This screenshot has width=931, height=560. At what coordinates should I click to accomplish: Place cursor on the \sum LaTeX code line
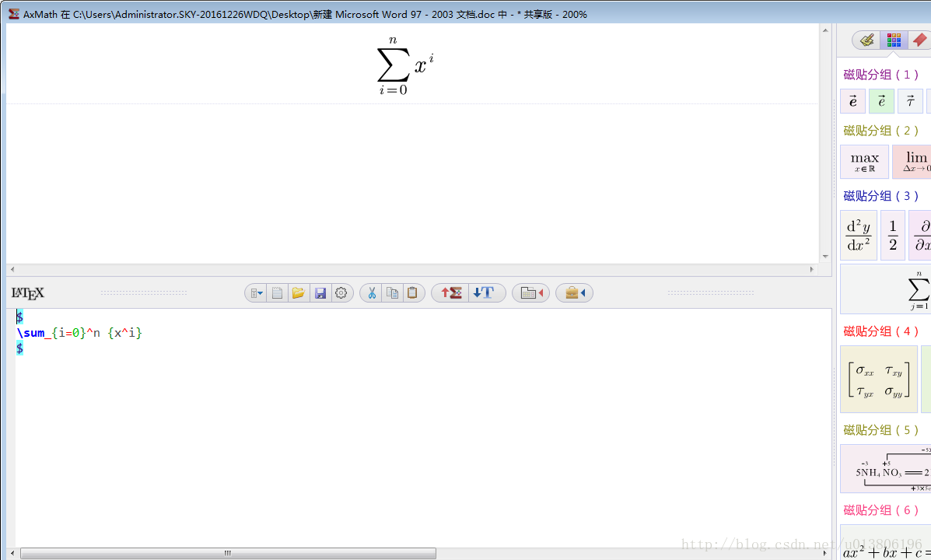pyautogui.click(x=79, y=333)
